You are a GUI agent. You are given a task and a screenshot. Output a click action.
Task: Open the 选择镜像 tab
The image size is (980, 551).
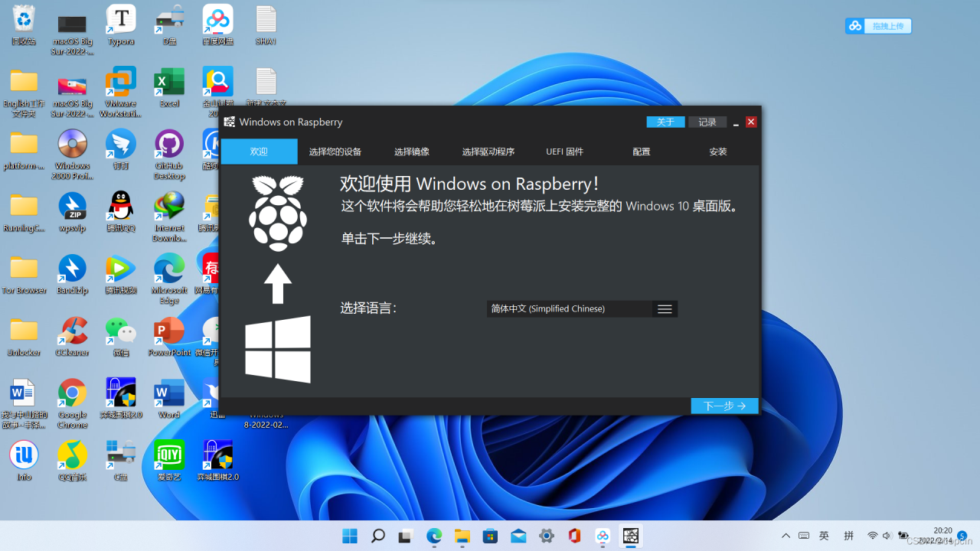(x=412, y=152)
